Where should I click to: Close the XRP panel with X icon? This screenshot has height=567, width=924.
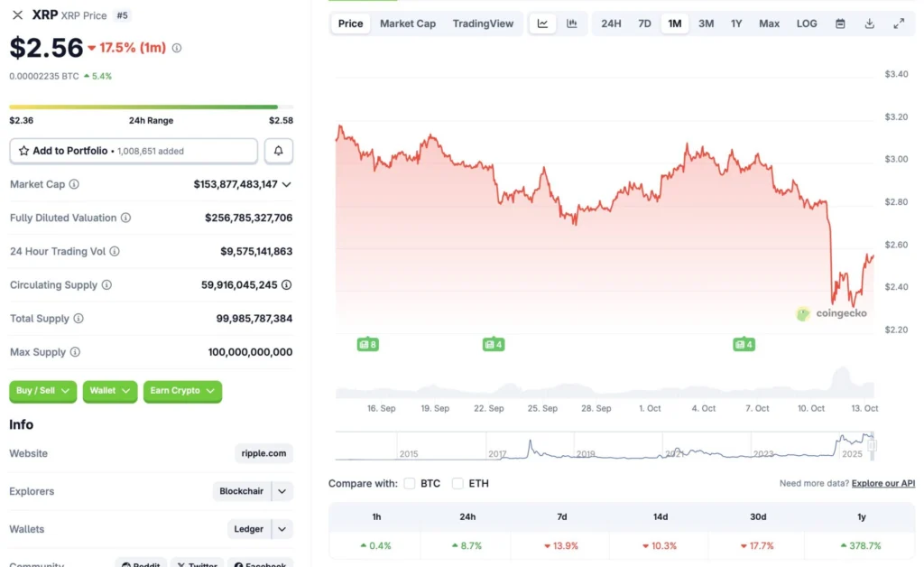coord(18,15)
